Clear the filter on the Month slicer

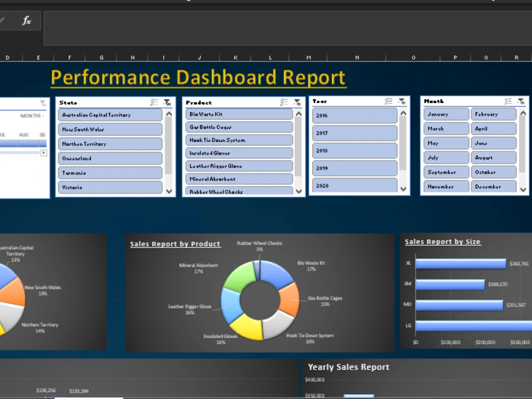click(521, 101)
